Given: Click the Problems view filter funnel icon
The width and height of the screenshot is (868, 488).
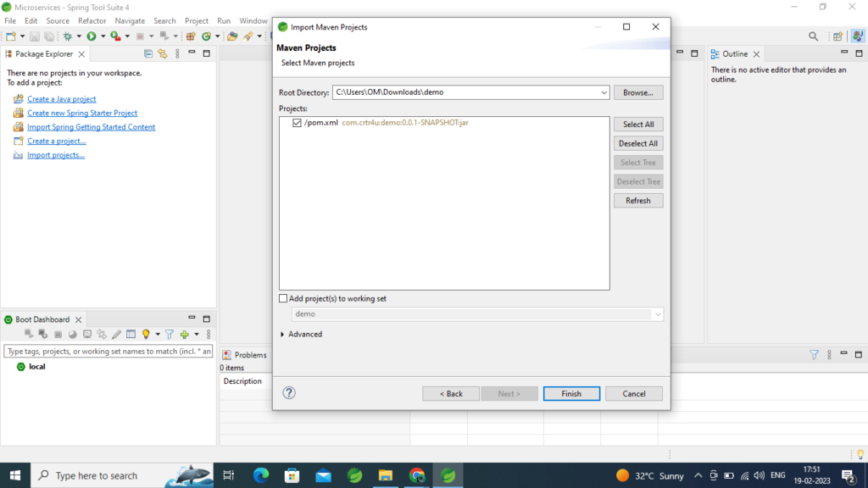Looking at the screenshot, I should coord(815,355).
